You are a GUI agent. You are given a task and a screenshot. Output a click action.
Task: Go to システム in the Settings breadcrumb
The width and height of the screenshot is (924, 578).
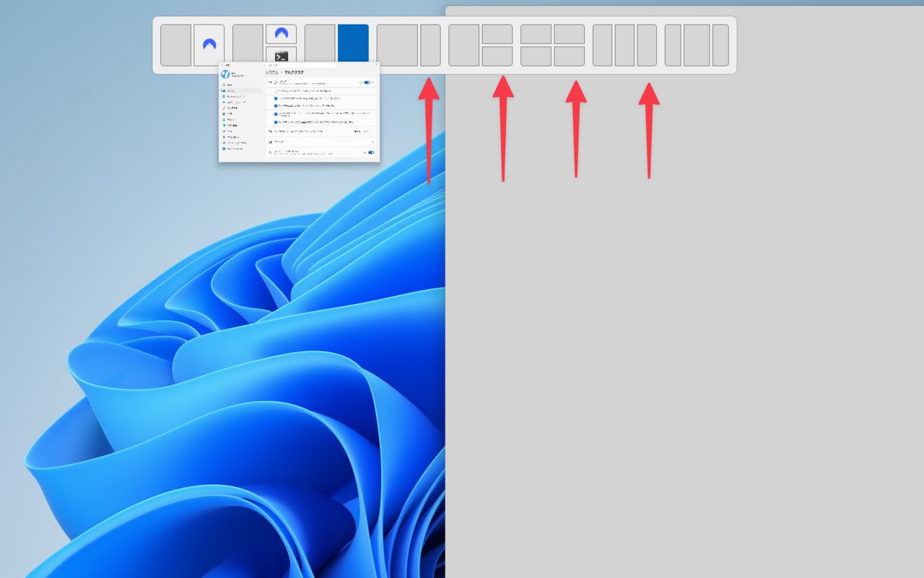(271, 72)
